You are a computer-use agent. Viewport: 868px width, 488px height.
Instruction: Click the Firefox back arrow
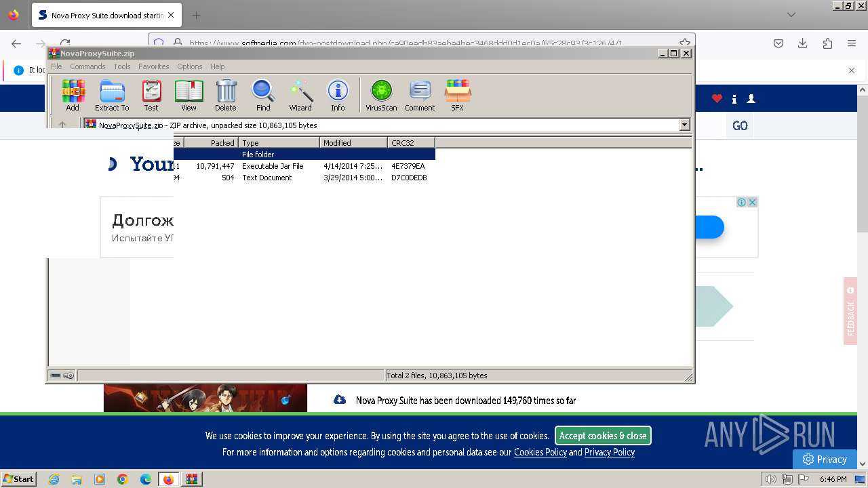16,43
